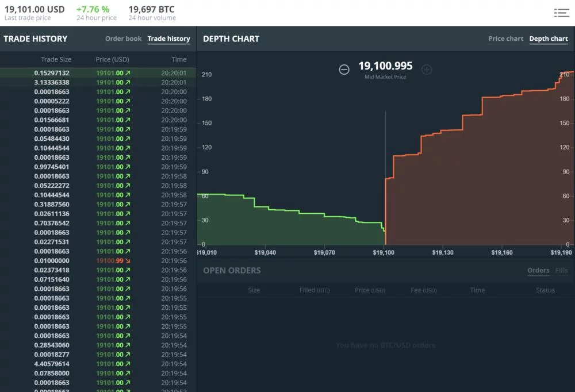The width and height of the screenshot is (575, 392).
Task: Select trade size 0.31887560 row
Action: [98, 204]
